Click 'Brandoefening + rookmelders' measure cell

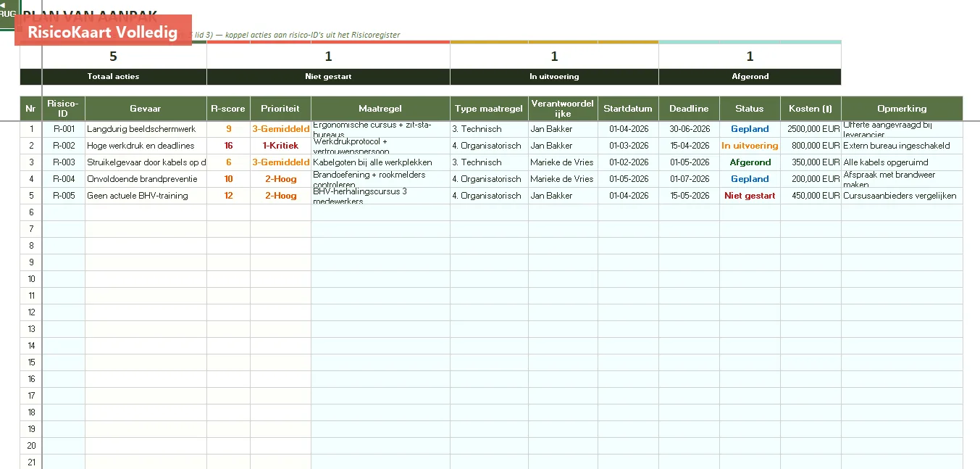[x=380, y=179]
